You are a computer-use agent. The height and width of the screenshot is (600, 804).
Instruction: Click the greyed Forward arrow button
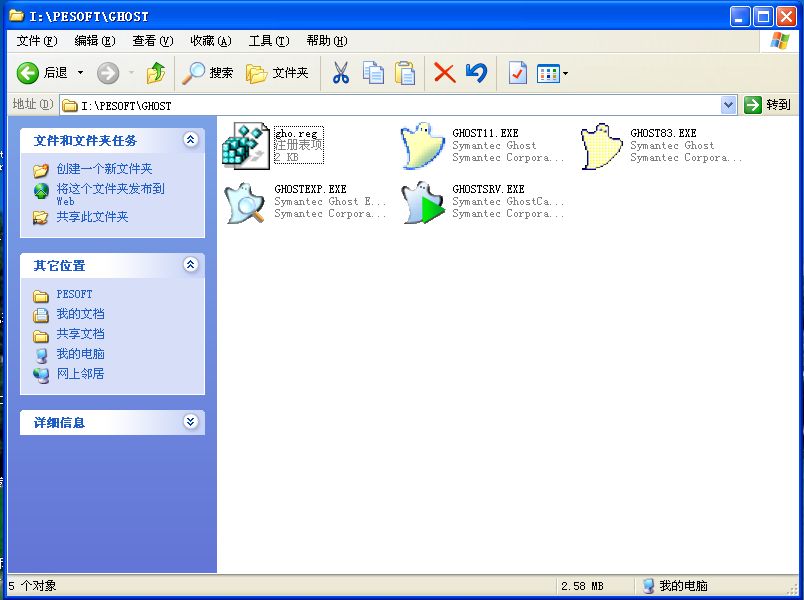tap(108, 73)
